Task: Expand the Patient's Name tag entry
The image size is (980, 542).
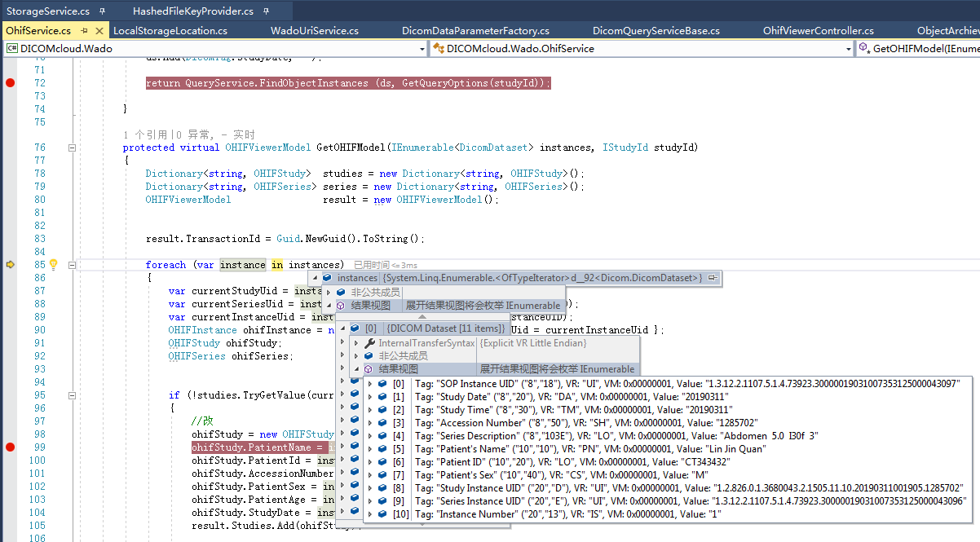Action: click(x=370, y=448)
